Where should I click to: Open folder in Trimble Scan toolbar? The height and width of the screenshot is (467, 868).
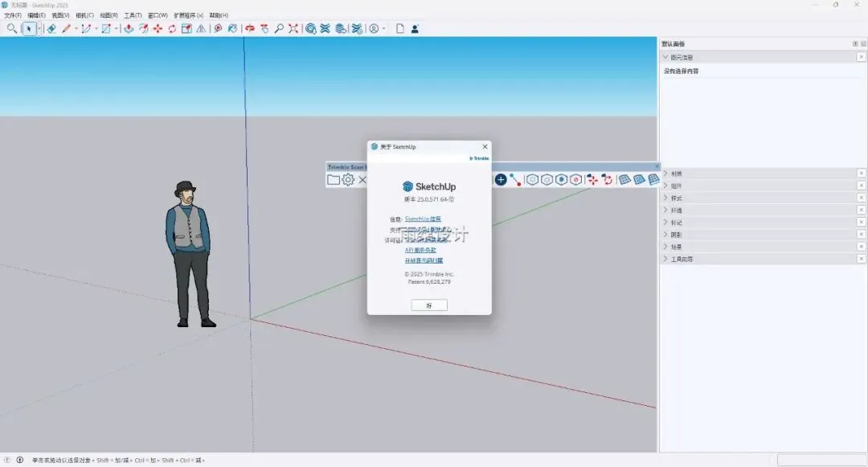pyautogui.click(x=334, y=180)
